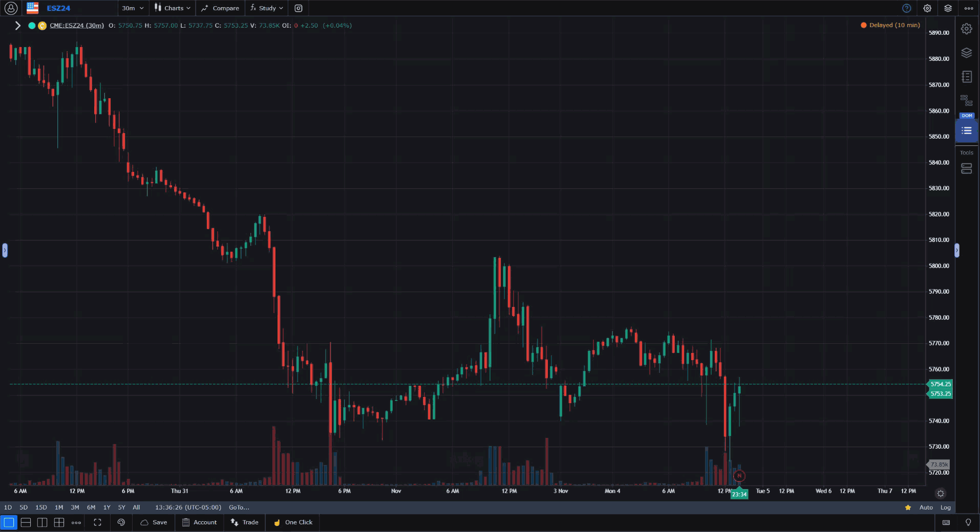Click the Compare button
The width and height of the screenshot is (980, 532).
coord(220,8)
